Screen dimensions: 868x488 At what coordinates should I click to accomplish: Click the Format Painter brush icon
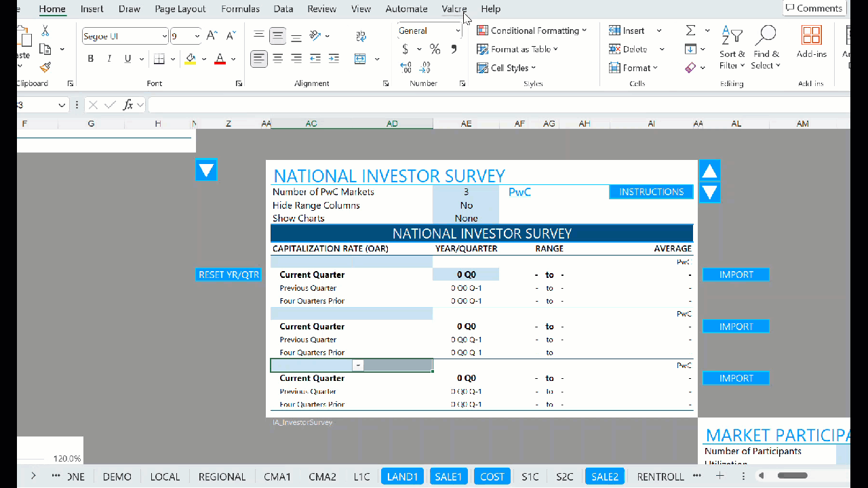45,67
